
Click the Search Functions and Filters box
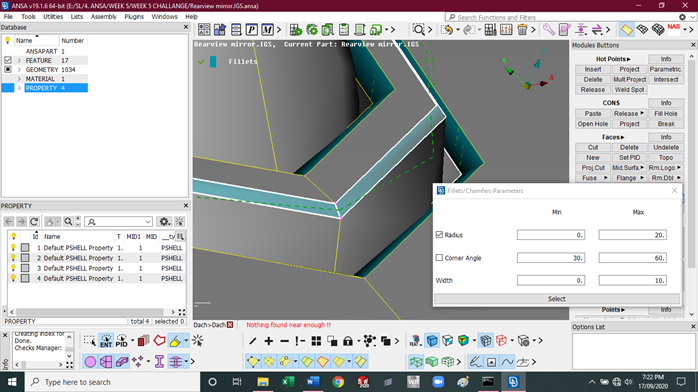(561, 17)
